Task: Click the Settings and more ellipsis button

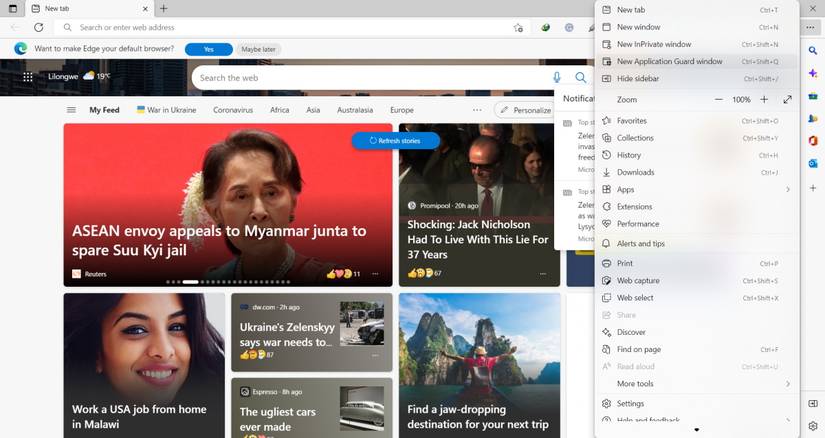Action: 810,27
